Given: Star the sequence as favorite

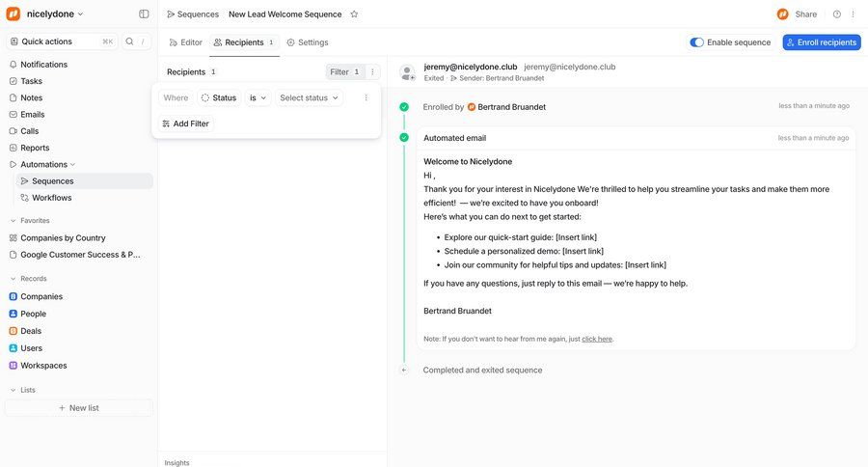Looking at the screenshot, I should coord(354,14).
